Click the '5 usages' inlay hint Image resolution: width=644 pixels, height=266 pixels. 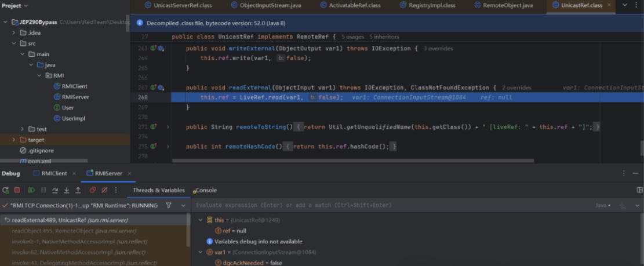point(353,37)
